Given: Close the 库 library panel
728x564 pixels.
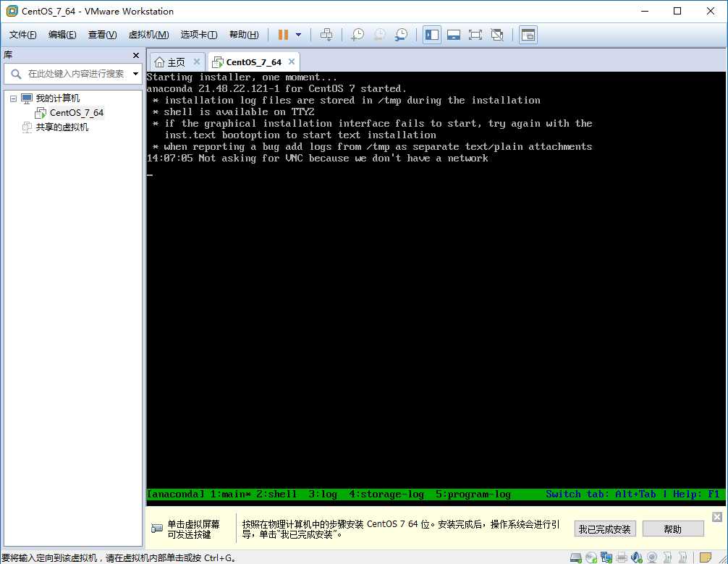Looking at the screenshot, I should tap(135, 55).
